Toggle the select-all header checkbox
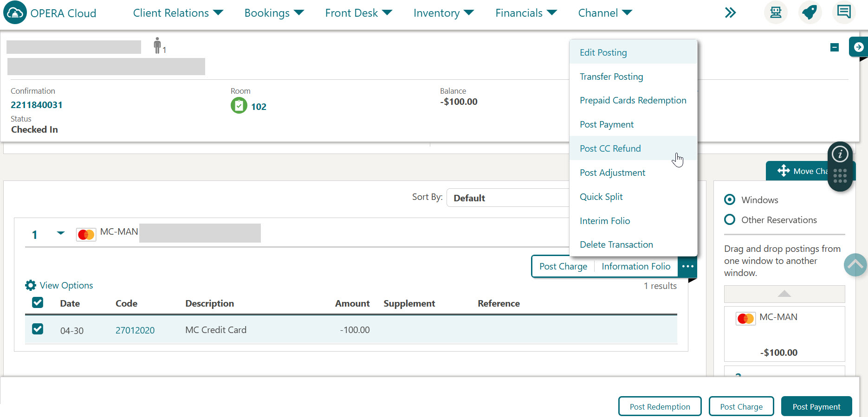Image resolution: width=868 pixels, height=417 pixels. point(38,302)
